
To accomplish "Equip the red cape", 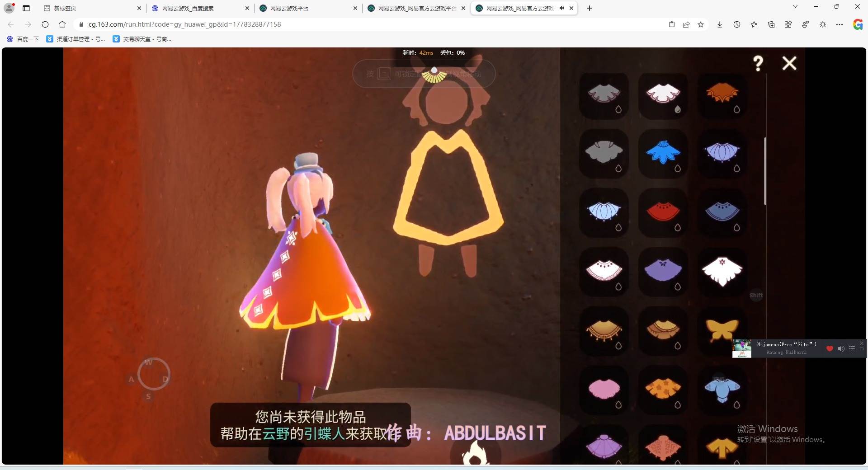I will click(x=663, y=213).
